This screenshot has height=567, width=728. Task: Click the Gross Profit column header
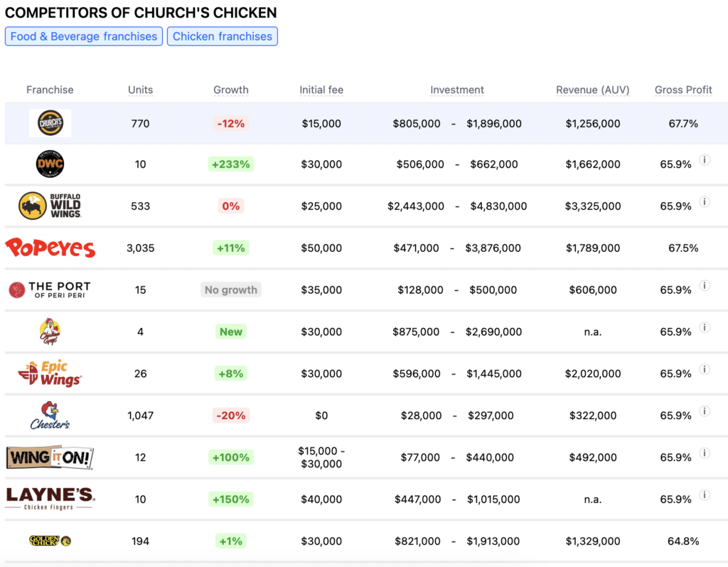683,90
